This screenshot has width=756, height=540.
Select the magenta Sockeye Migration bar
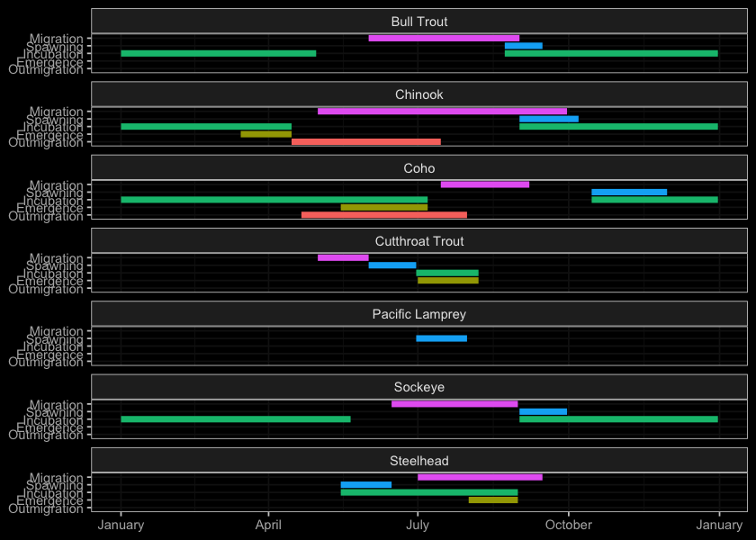[x=454, y=404]
